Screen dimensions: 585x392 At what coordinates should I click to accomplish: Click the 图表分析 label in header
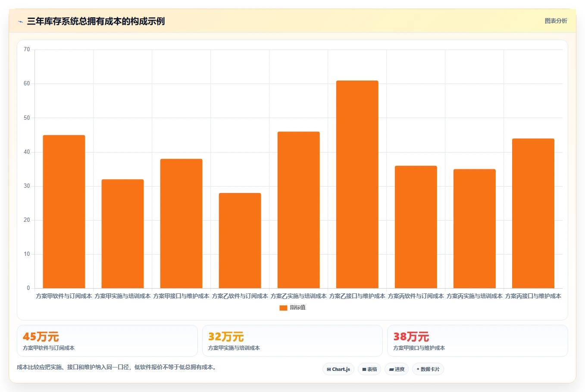point(556,21)
